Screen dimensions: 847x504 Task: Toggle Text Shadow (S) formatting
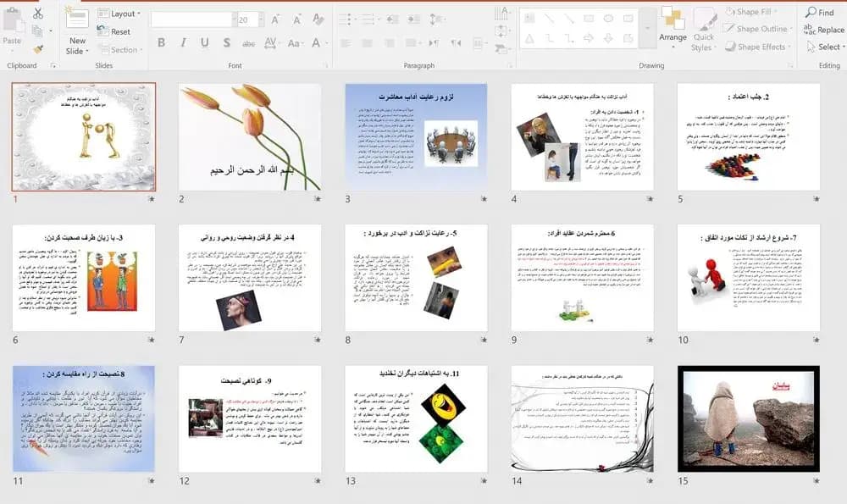pyautogui.click(x=226, y=42)
